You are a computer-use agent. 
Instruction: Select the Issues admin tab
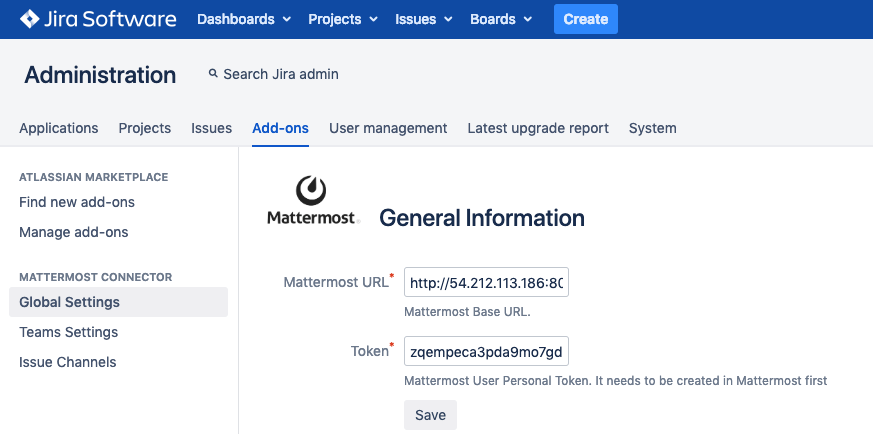tap(212, 128)
